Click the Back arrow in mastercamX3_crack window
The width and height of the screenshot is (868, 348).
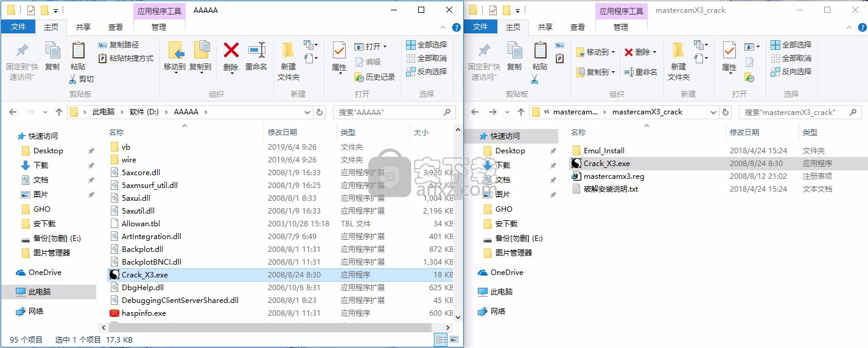click(475, 112)
